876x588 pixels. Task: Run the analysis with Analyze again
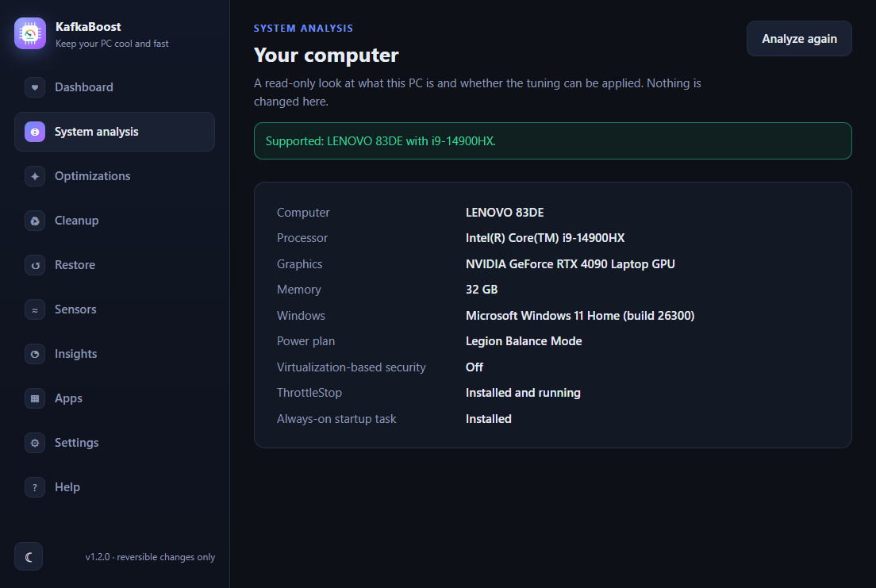pos(799,39)
